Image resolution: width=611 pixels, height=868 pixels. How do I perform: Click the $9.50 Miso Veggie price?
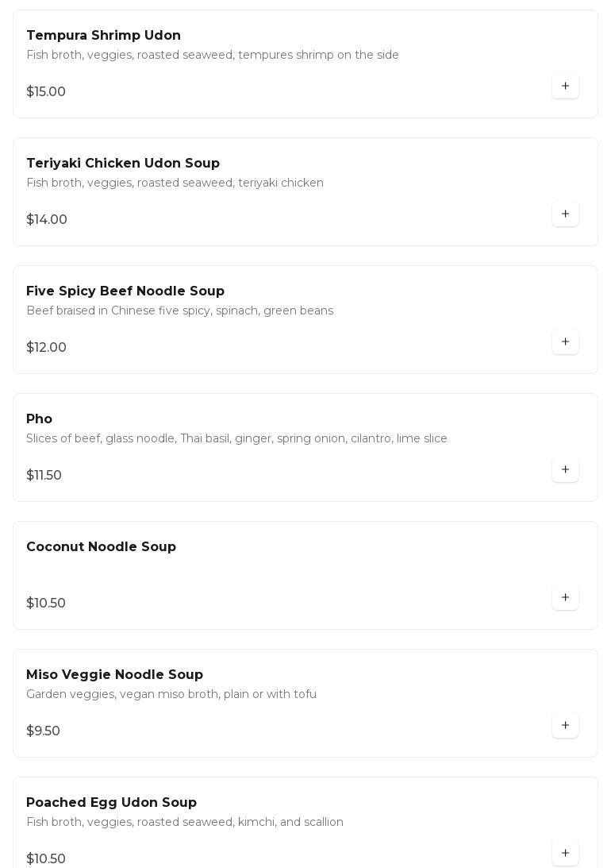[x=44, y=731]
